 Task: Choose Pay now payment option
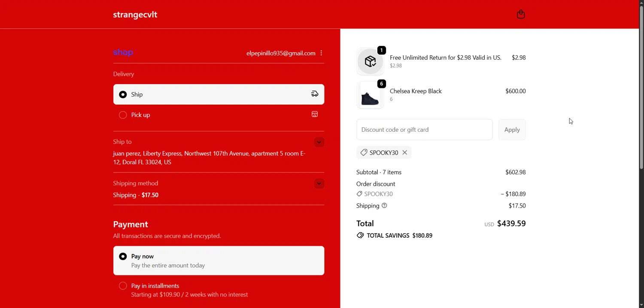pos(219,260)
